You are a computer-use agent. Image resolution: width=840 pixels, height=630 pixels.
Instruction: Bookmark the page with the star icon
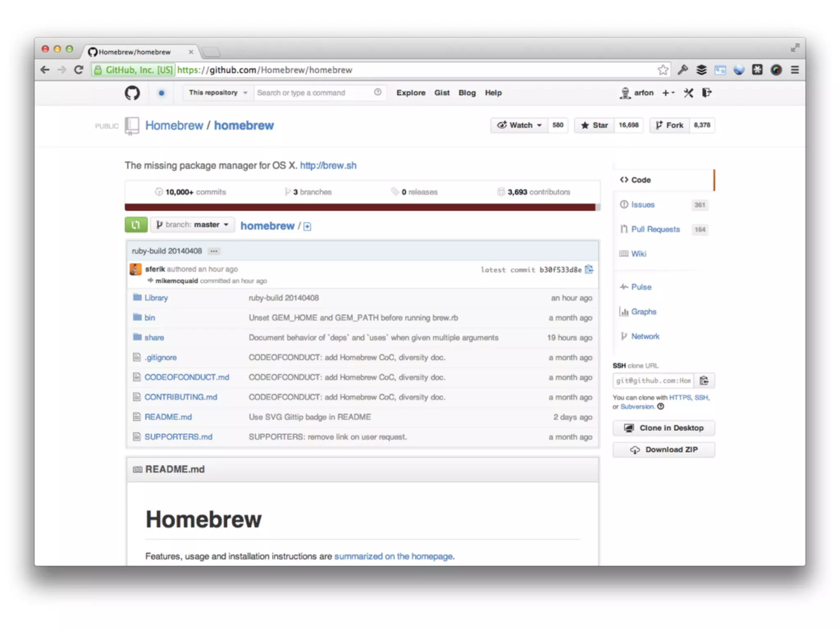point(663,70)
